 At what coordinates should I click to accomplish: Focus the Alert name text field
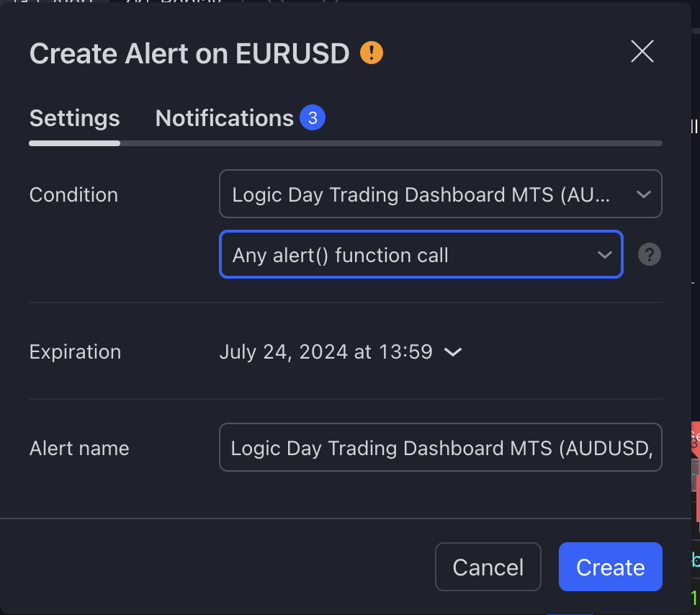point(440,447)
